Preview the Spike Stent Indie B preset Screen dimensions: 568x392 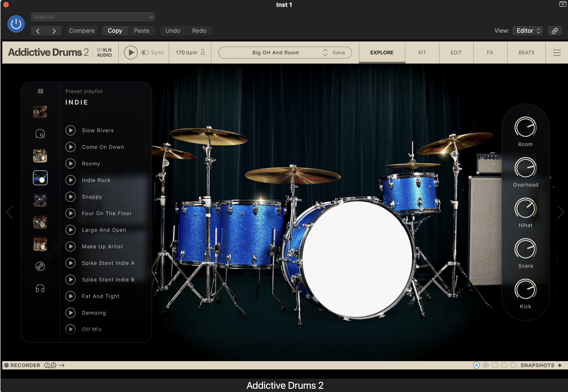[x=70, y=280]
